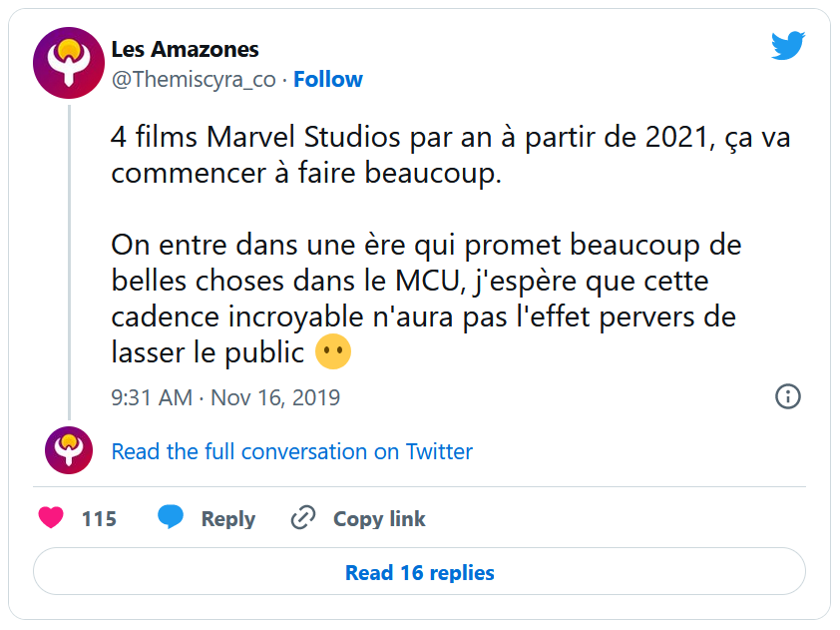
Task: Click the large Les Amazones profile avatar
Action: click(x=68, y=63)
